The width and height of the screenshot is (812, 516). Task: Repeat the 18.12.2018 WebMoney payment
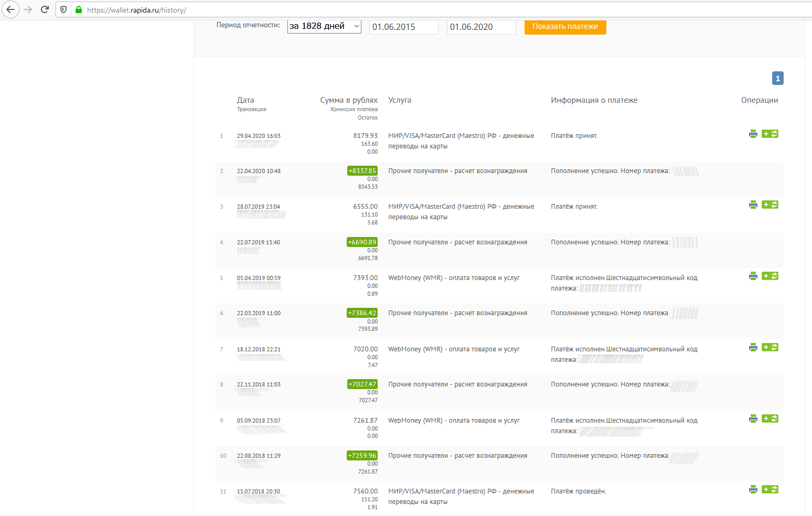pos(770,347)
